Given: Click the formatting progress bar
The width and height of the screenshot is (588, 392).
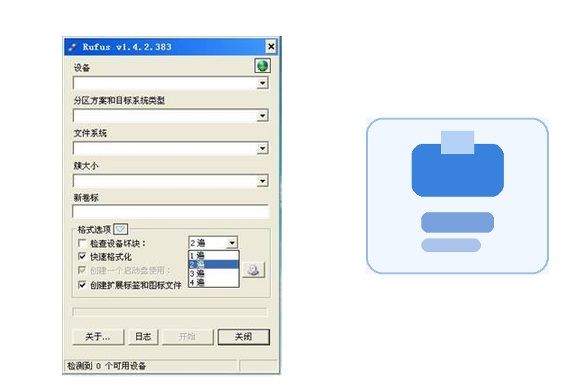Looking at the screenshot, I should pos(169,312).
